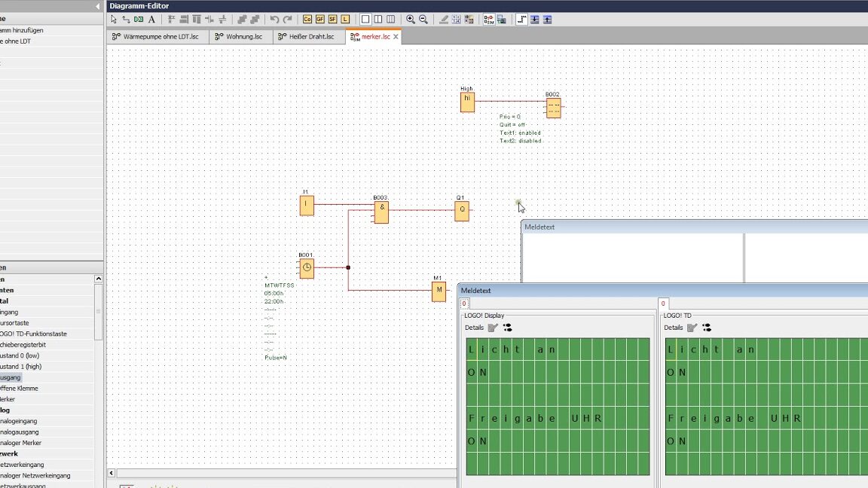Select the text annotation tool (A icon)
The image size is (868, 488).
(x=151, y=20)
